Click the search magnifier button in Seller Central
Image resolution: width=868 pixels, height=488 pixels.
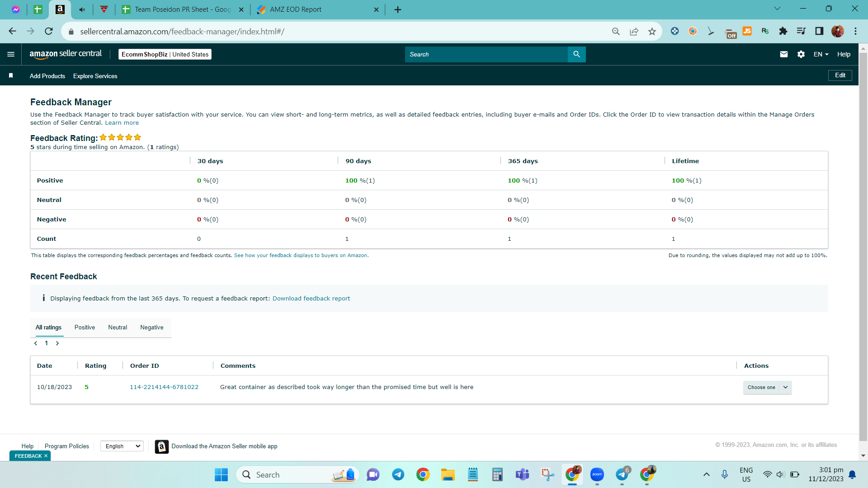coord(576,54)
